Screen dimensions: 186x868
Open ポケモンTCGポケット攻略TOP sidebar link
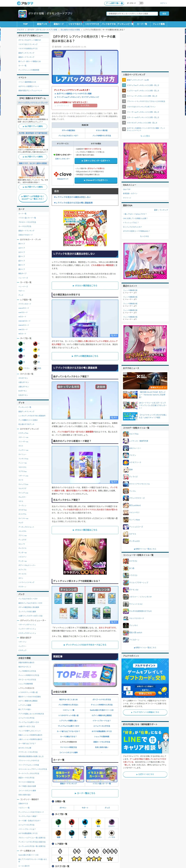pos(30,40)
